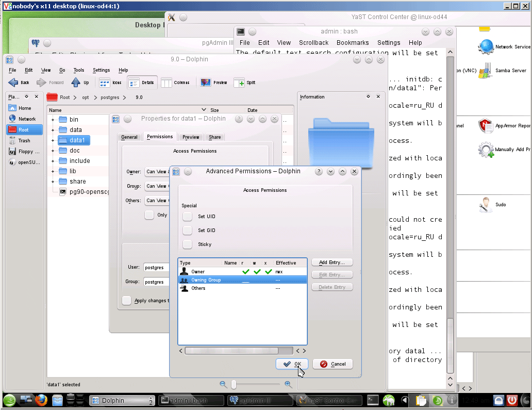Open Floppy drive in Places panel
Viewport: 532px width, 410px height.
click(x=24, y=152)
